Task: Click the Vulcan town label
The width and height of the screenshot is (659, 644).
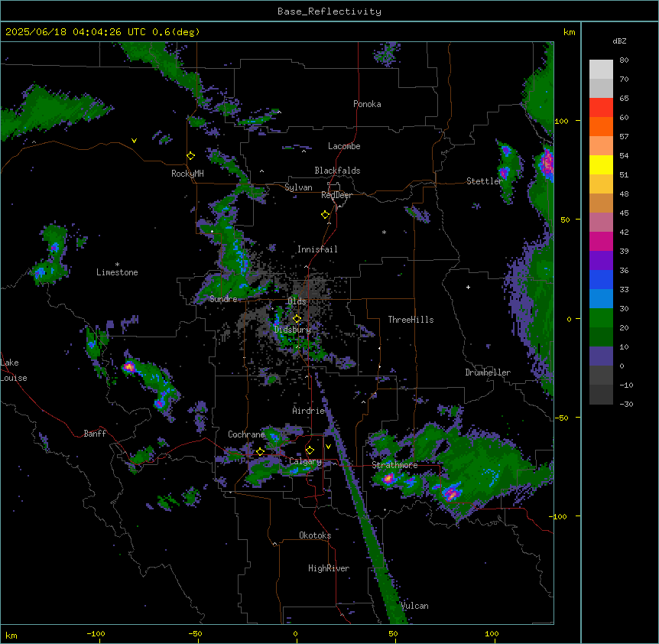Action: point(414,606)
